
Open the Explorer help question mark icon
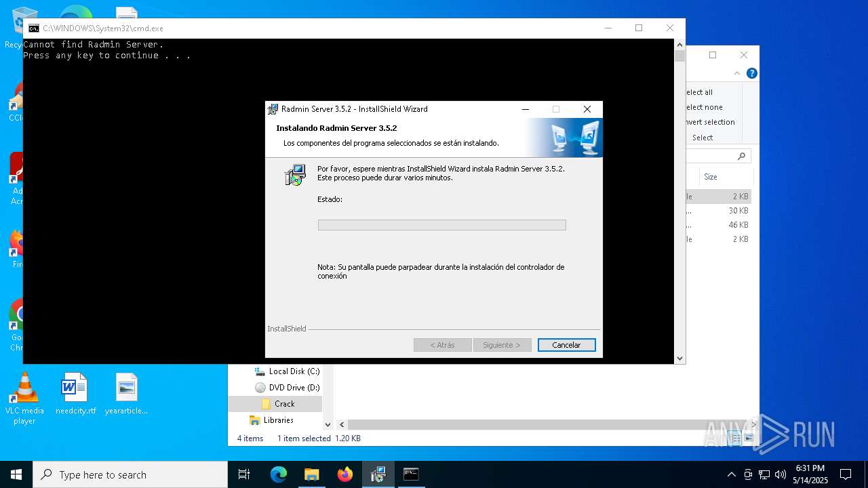pyautogui.click(x=751, y=73)
